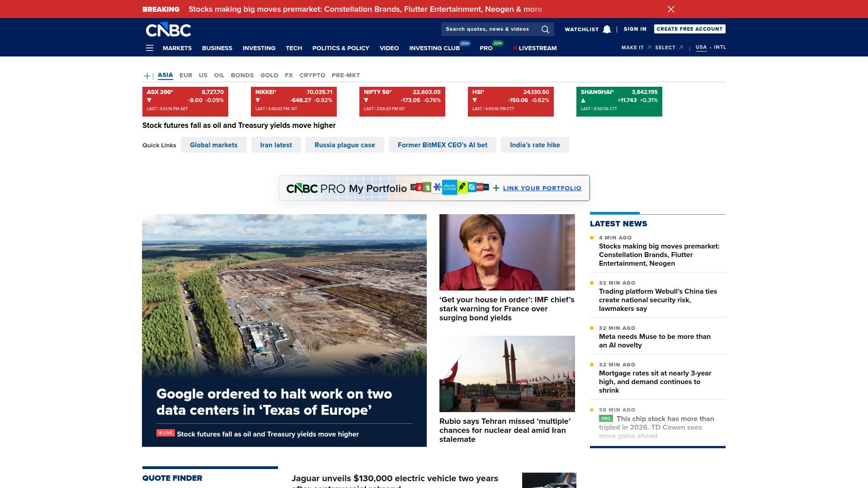Image resolution: width=868 pixels, height=488 pixels.
Task: Click plus icon beside Link Your Portfolio
Action: click(x=496, y=188)
